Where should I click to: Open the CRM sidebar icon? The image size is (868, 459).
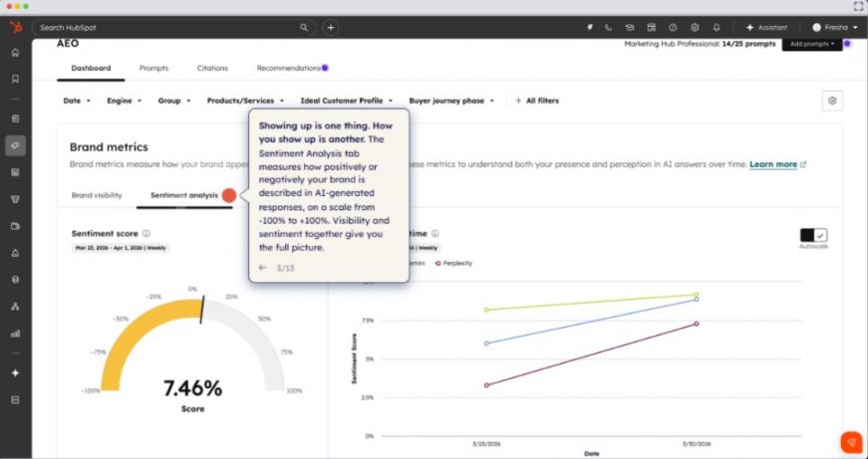point(16,118)
